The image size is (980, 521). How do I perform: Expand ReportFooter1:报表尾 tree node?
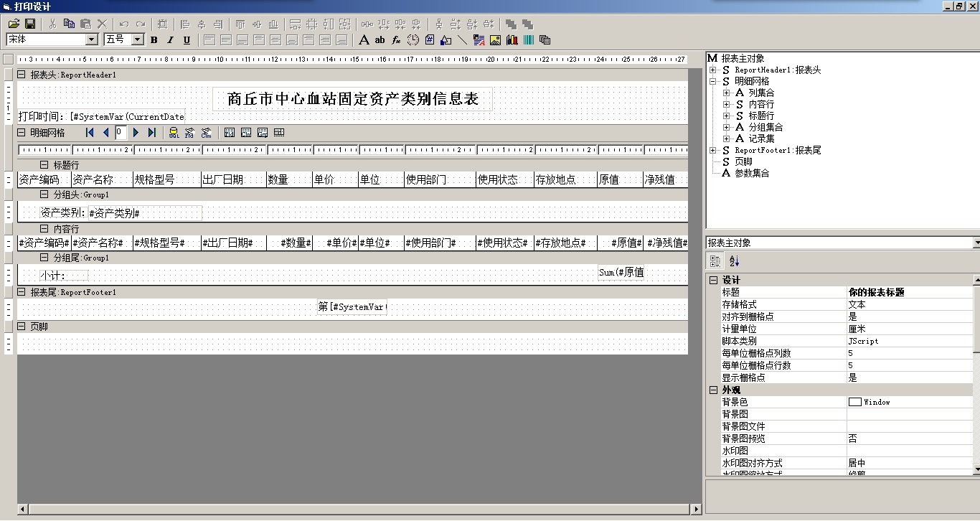click(712, 150)
